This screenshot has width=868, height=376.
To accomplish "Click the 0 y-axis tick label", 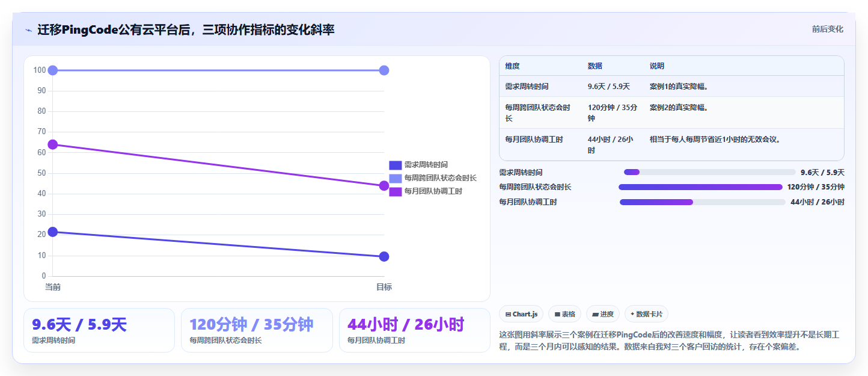I will (44, 276).
